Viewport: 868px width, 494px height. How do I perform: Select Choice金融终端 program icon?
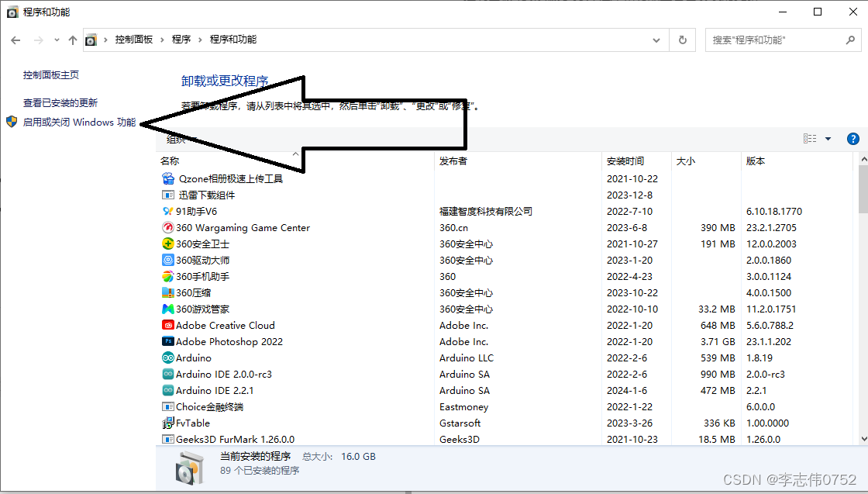click(x=167, y=406)
